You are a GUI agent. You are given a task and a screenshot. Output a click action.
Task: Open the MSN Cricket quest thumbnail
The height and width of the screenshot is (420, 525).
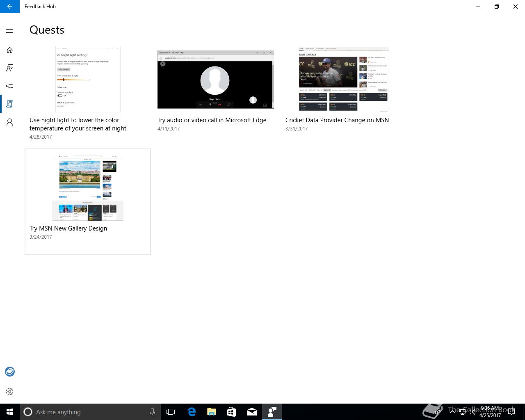pyautogui.click(x=343, y=80)
